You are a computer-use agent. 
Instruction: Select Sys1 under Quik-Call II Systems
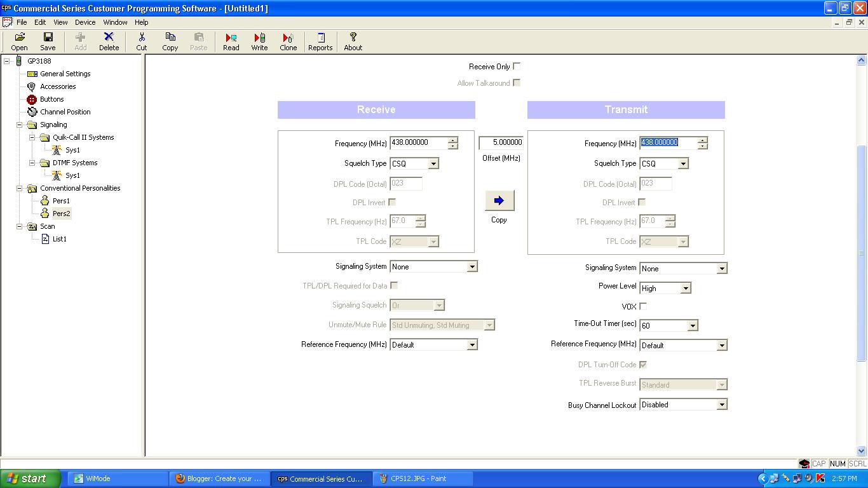pyautogui.click(x=72, y=150)
